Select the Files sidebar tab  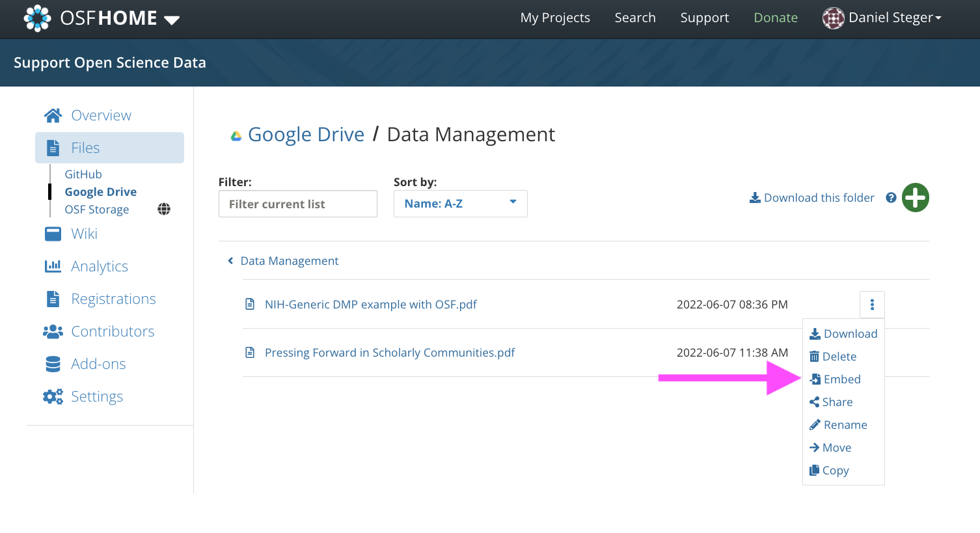pos(109,148)
